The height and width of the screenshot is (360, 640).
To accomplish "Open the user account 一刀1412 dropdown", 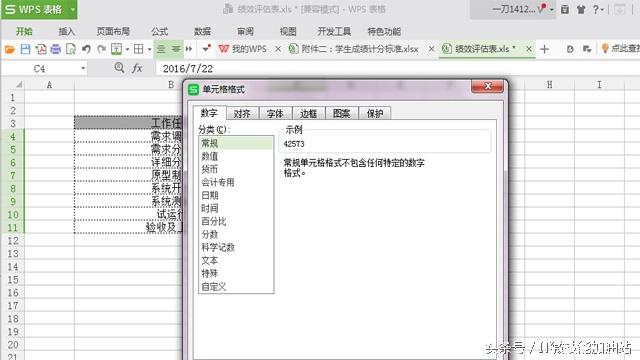I will (x=551, y=9).
